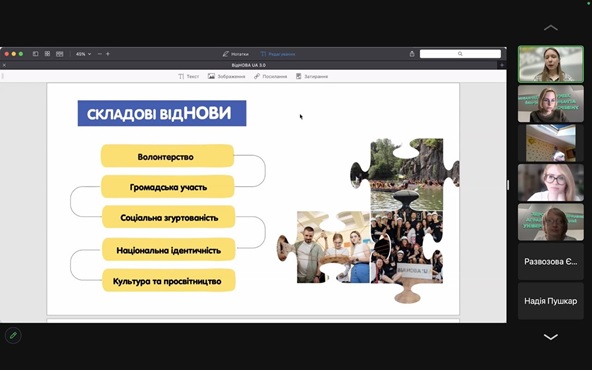Screen dimensions: 592x370
Task: Open the two-page layout view icon
Action: click(60, 54)
